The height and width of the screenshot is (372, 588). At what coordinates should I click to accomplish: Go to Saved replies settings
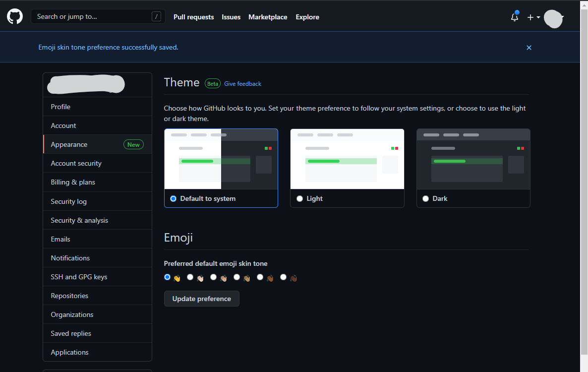coord(98,333)
